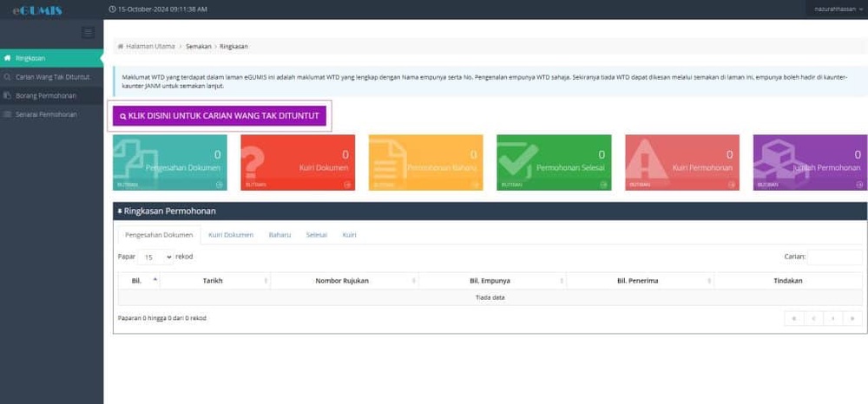Open the Ringkasan sidebar item

pos(51,58)
